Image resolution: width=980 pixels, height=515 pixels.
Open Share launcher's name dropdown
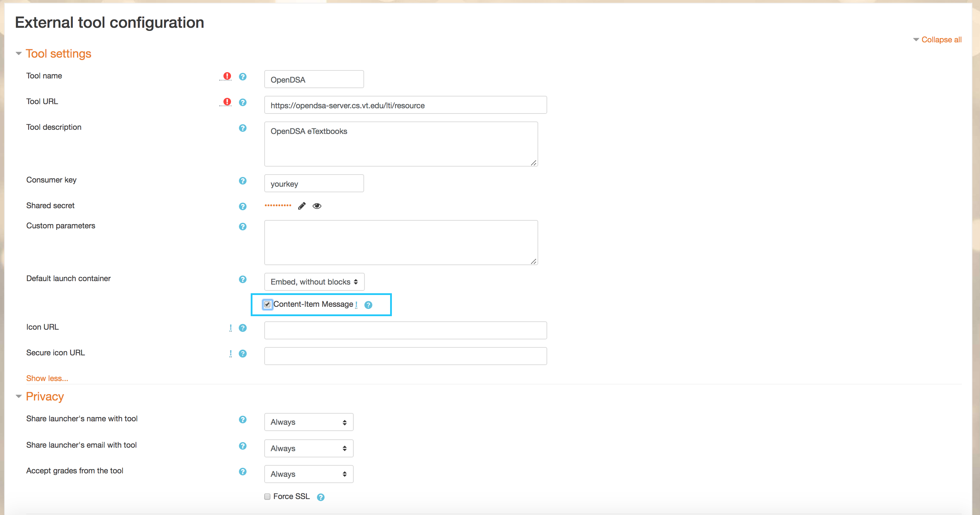point(309,422)
